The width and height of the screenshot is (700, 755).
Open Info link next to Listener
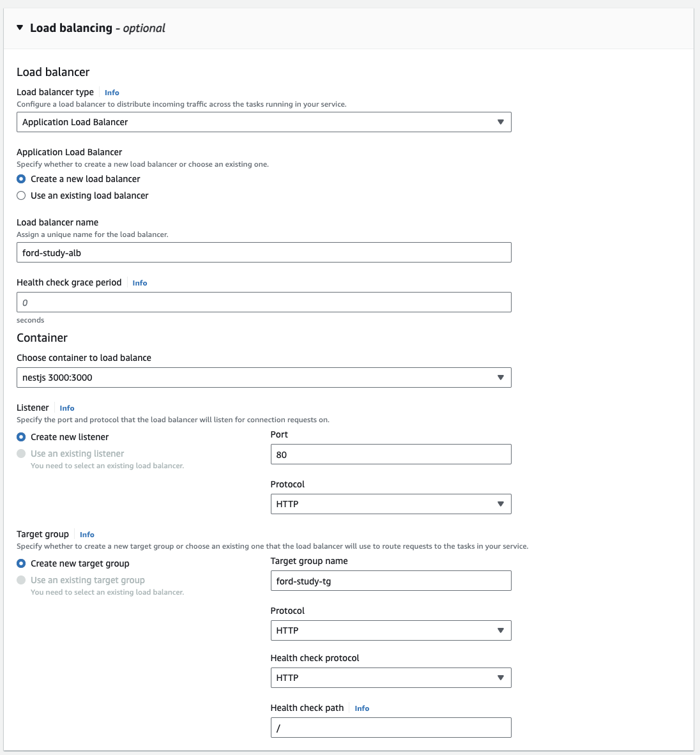tap(67, 408)
